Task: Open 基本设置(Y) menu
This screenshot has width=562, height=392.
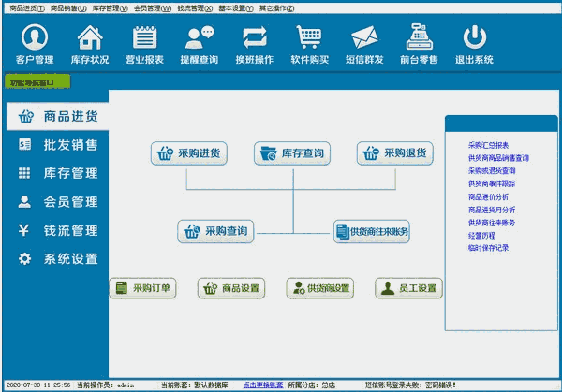Action: click(x=236, y=7)
